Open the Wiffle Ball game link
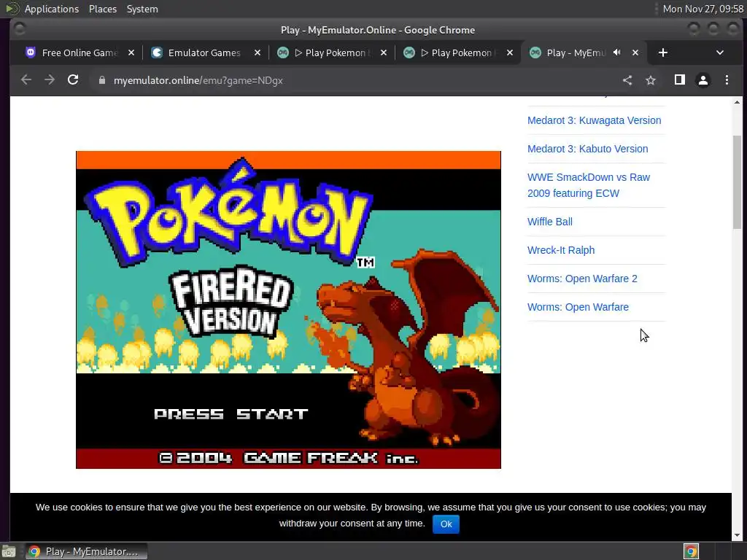Screen dimensions: 747x560 click(x=550, y=222)
